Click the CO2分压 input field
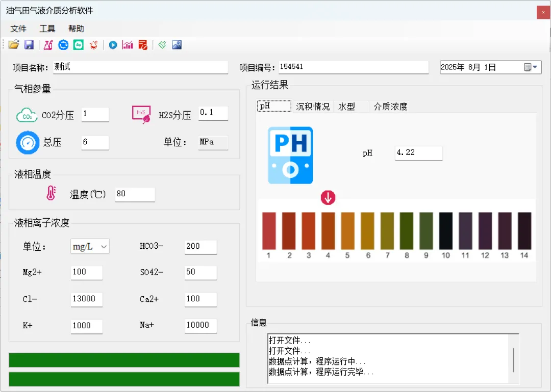The image size is (551, 392). (95, 114)
